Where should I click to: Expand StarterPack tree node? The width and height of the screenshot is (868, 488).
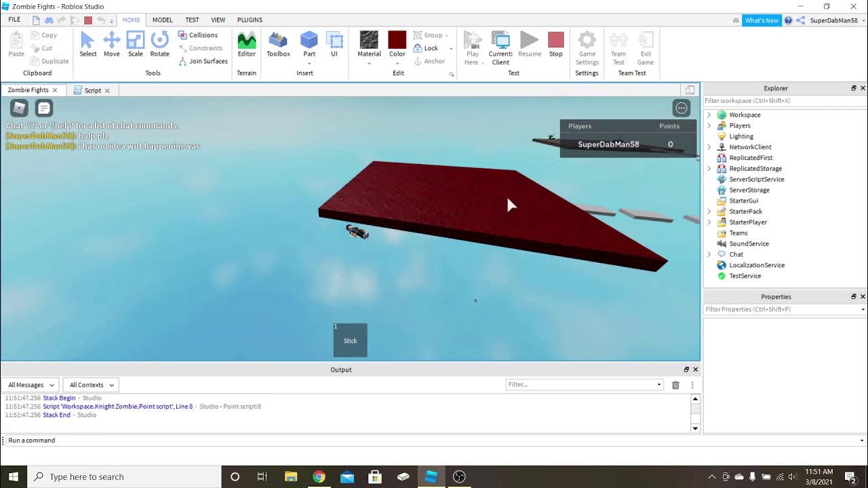click(709, 211)
